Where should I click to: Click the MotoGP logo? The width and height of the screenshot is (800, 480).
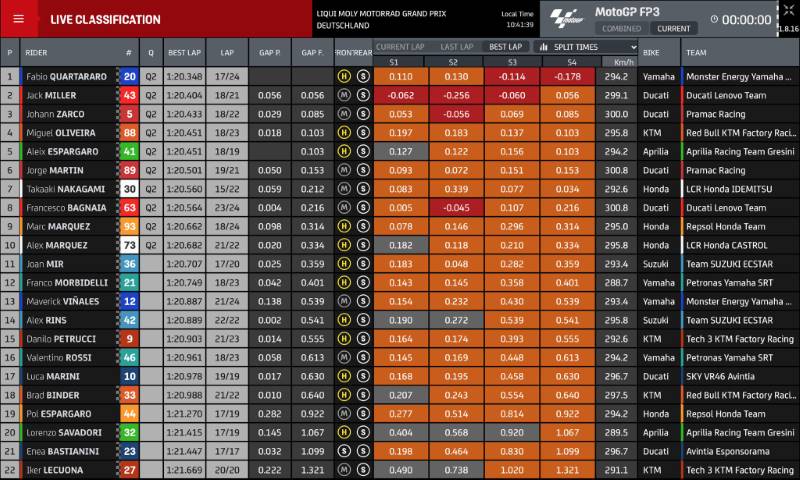click(x=566, y=18)
